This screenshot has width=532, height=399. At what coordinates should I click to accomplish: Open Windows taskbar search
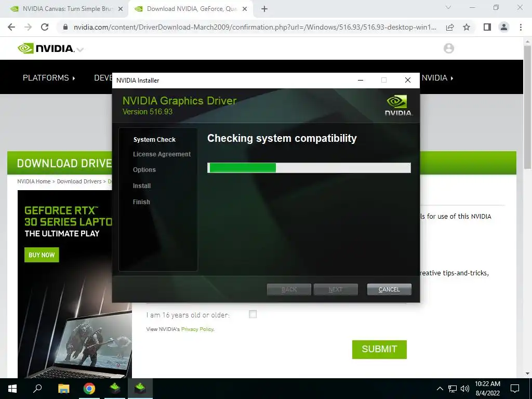37,389
